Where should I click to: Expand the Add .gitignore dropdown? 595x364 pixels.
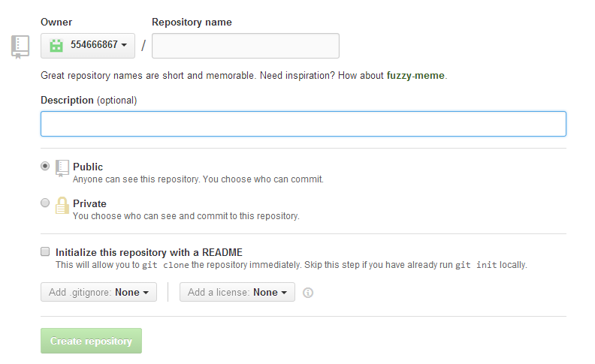click(98, 292)
